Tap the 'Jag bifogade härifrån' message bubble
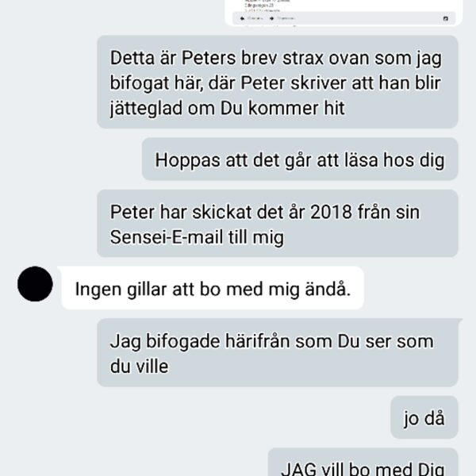This screenshot has width=476, height=476. [278, 353]
